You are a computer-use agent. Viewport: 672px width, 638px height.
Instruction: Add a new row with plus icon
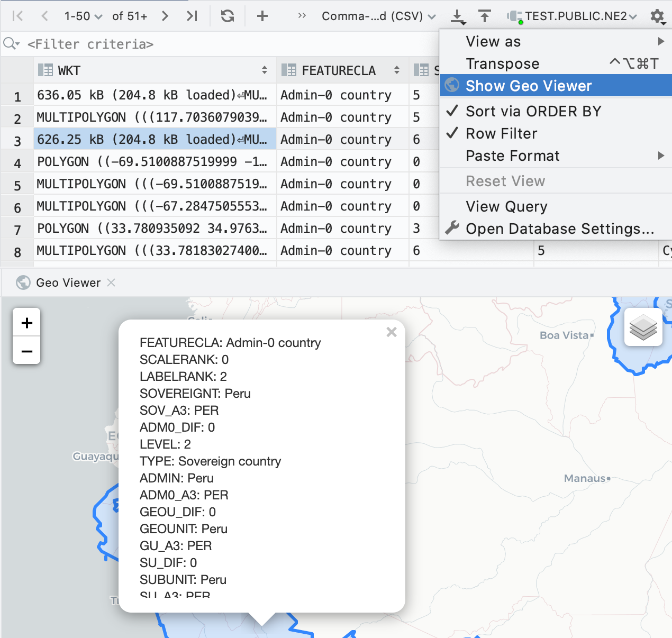point(262,16)
